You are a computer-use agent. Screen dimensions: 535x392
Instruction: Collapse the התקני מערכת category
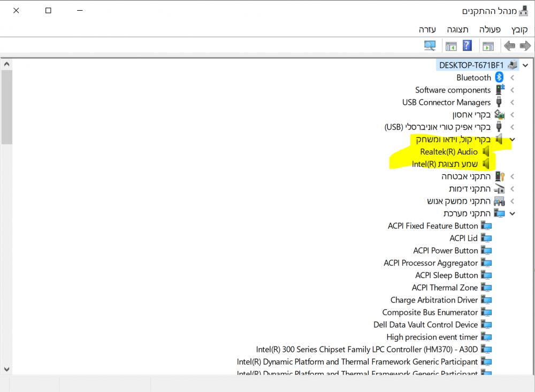coord(512,213)
